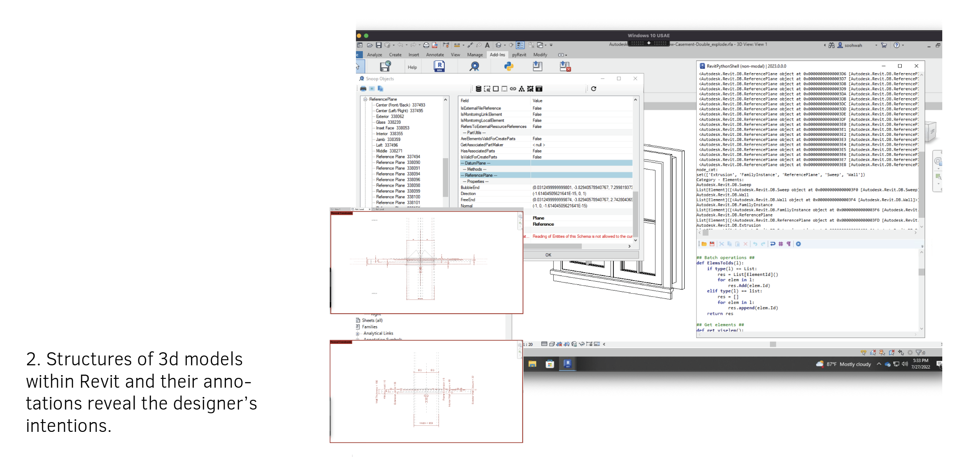Image resolution: width=980 pixels, height=457 pixels.
Task: Click the Open script folder icon in RevitPythonShell
Action: coord(704,244)
